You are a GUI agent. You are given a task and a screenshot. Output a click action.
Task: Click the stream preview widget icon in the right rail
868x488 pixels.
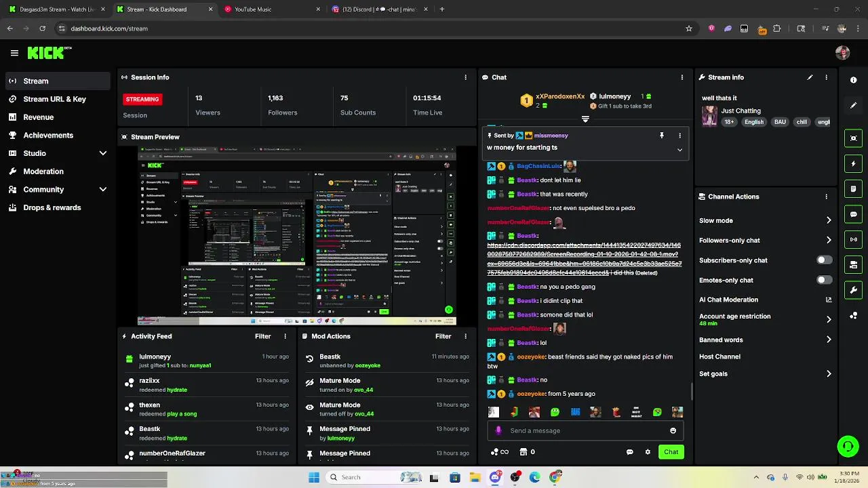tap(853, 138)
